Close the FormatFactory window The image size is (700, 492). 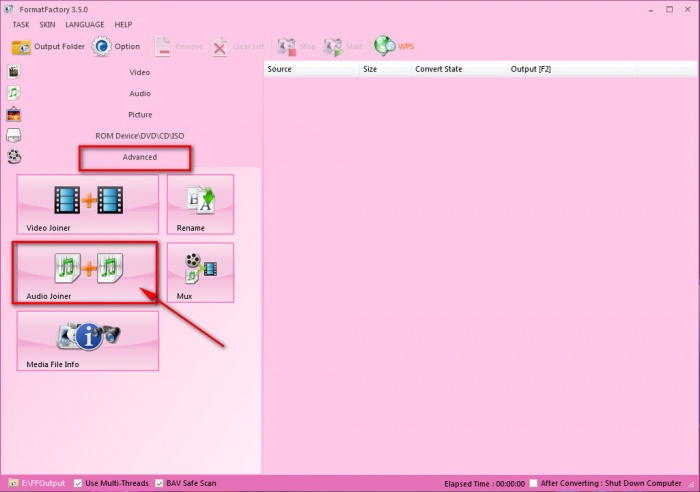688,9
